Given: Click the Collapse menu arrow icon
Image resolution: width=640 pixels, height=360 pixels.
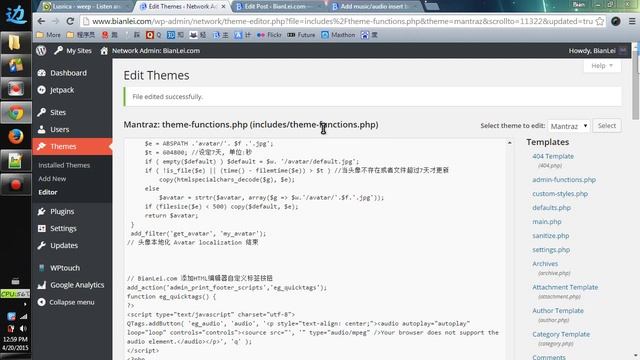Looking at the screenshot, I should pos(42,302).
